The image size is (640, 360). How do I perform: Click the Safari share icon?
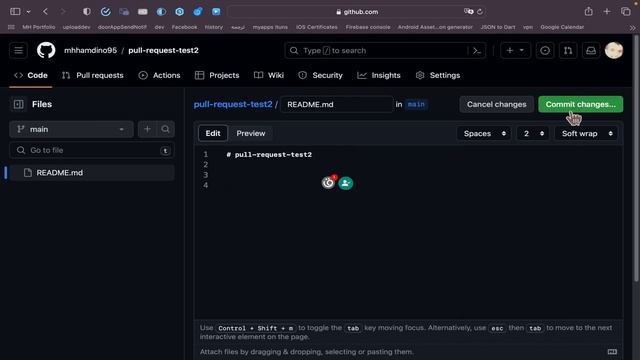click(x=589, y=11)
